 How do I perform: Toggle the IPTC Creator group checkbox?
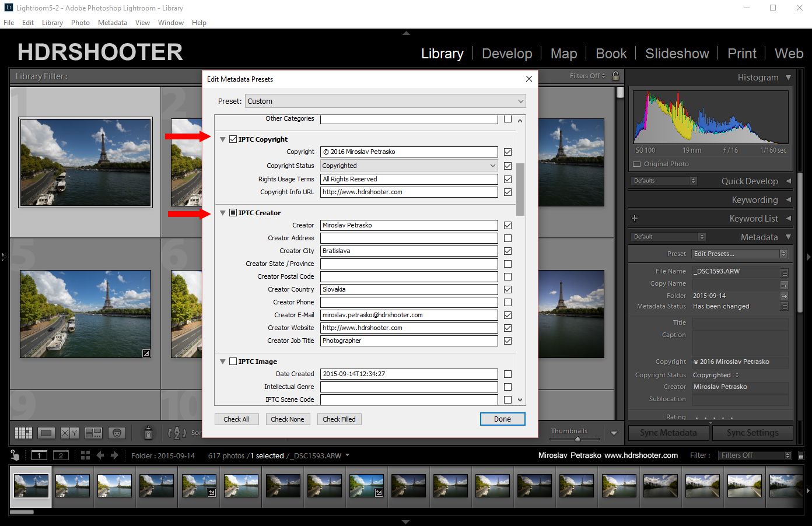233,213
